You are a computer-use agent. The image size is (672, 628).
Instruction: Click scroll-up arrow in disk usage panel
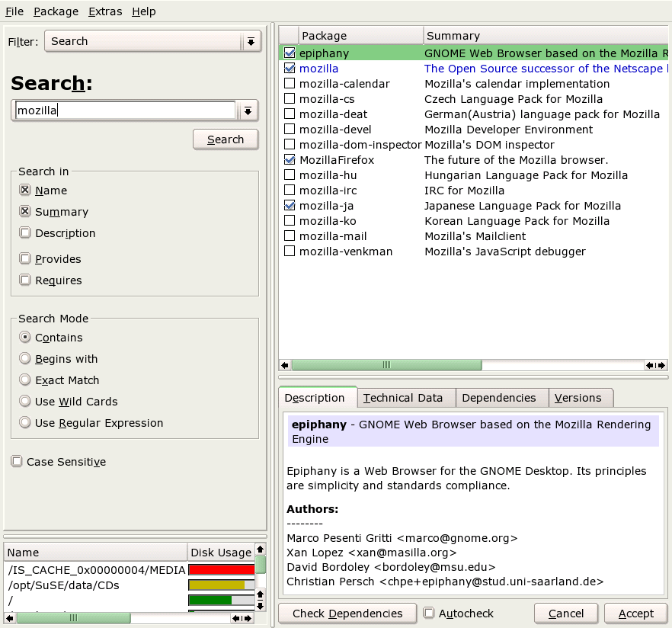[x=261, y=549]
